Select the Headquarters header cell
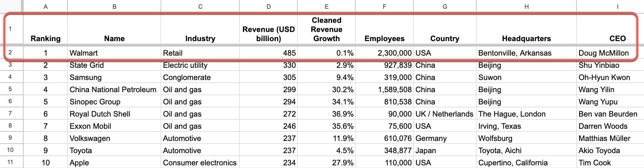The width and height of the screenshot is (644, 168). (526, 38)
